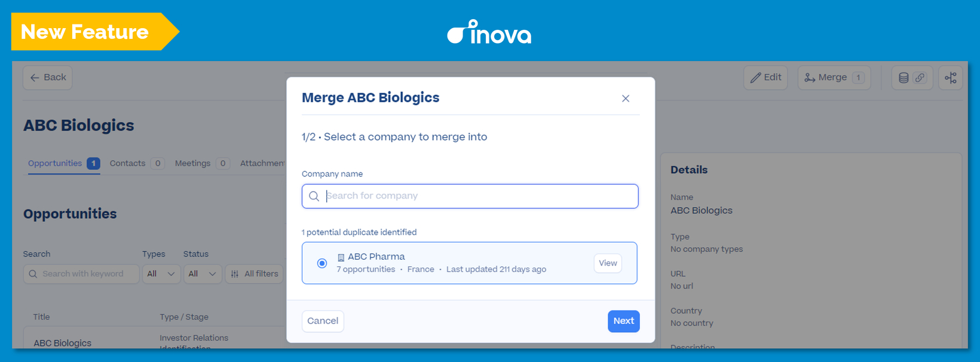Close the Merge ABC Biologics dialog

(x=626, y=99)
